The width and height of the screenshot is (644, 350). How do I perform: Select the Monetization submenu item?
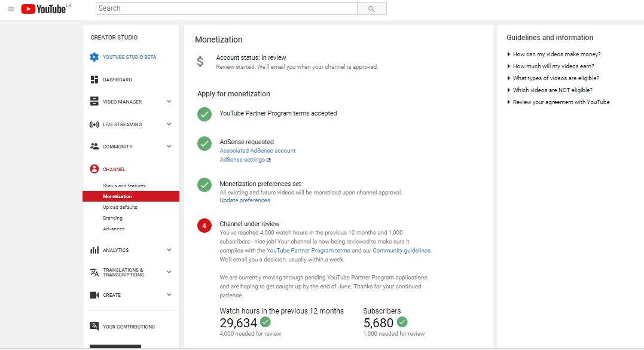tap(131, 196)
